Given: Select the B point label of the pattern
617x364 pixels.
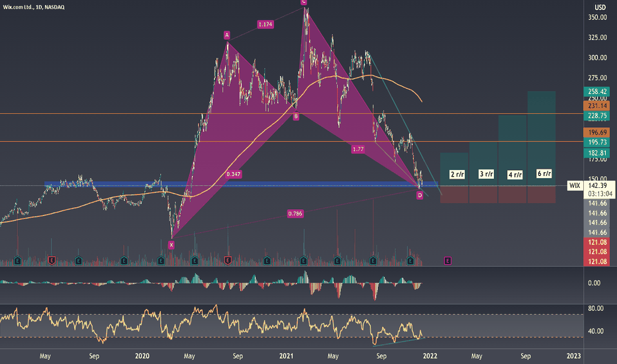Looking at the screenshot, I should tap(296, 116).
